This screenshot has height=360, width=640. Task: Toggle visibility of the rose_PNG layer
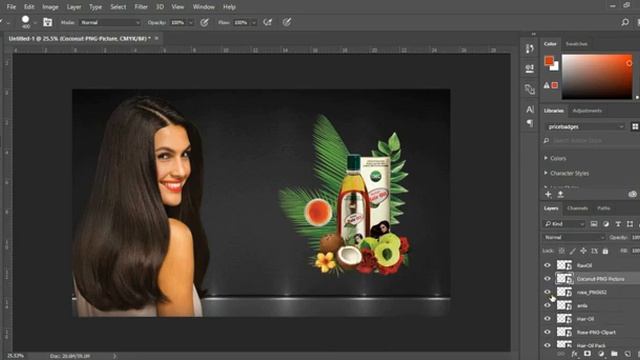pyautogui.click(x=547, y=292)
